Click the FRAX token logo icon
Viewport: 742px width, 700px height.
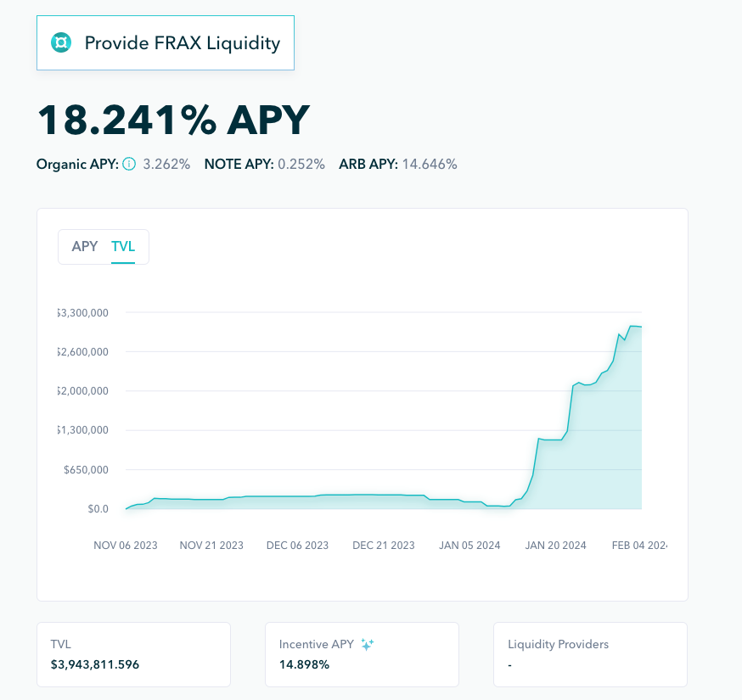(61, 42)
